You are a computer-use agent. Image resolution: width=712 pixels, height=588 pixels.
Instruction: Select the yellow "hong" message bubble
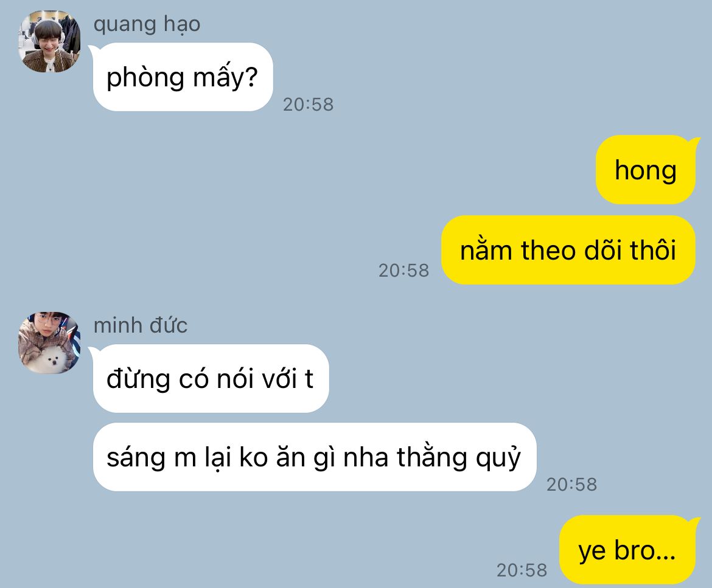coord(646,170)
